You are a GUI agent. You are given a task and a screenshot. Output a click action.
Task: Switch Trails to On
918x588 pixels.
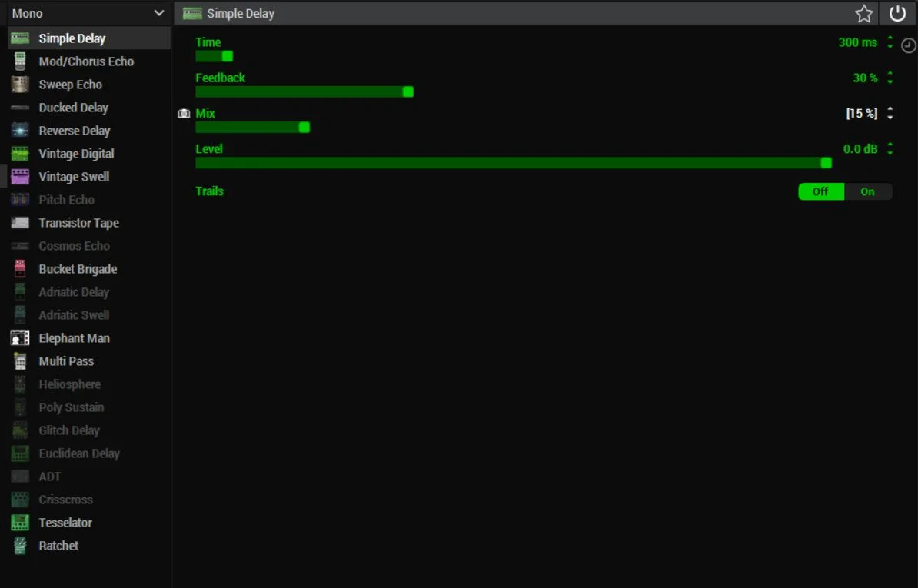(868, 191)
